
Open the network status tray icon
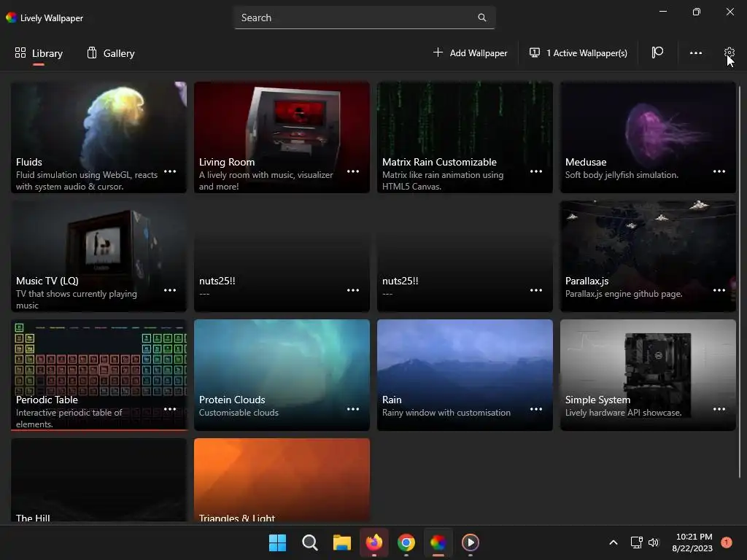(x=636, y=542)
